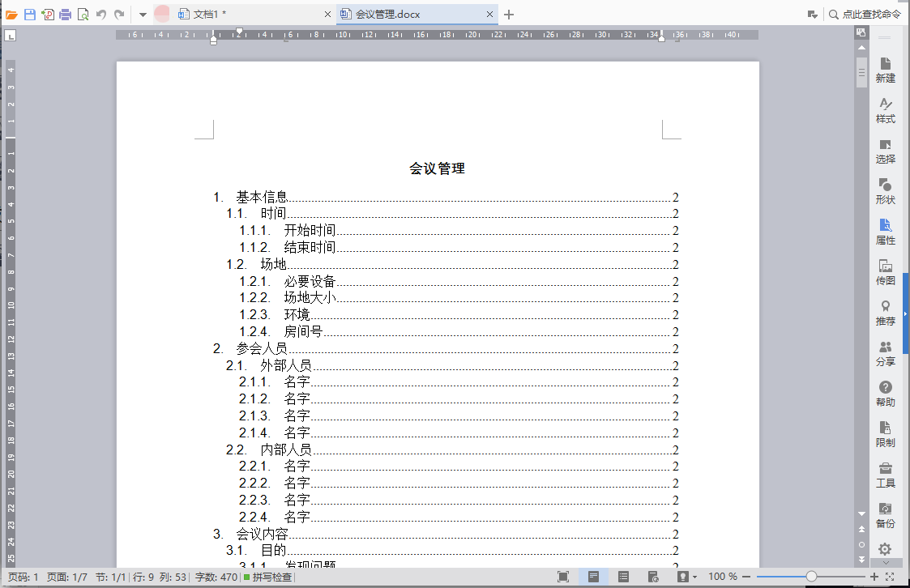Open the 形状 side panel
Screen dimensions: 910x588
coord(885,192)
